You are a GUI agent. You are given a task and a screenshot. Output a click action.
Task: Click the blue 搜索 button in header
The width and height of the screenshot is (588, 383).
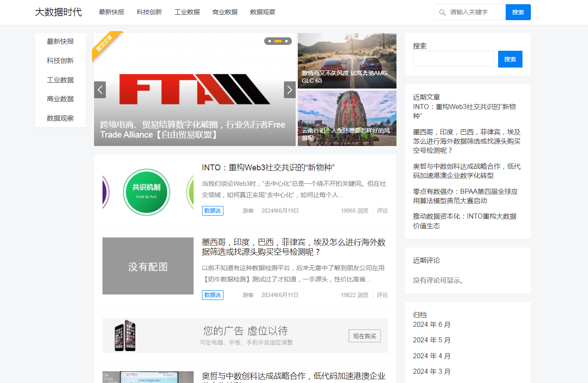click(x=518, y=12)
